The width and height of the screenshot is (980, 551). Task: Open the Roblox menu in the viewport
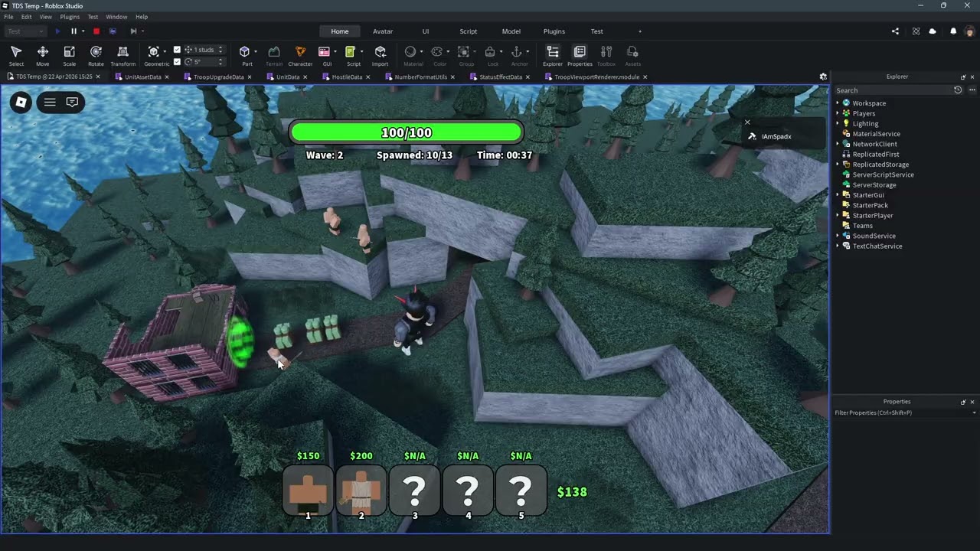(21, 102)
